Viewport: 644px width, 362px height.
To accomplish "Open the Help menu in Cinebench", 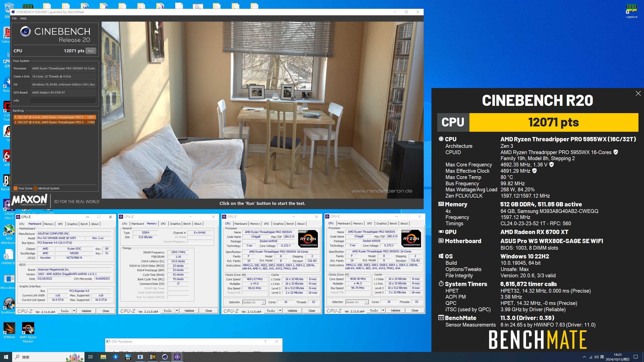I will [x=23, y=18].
